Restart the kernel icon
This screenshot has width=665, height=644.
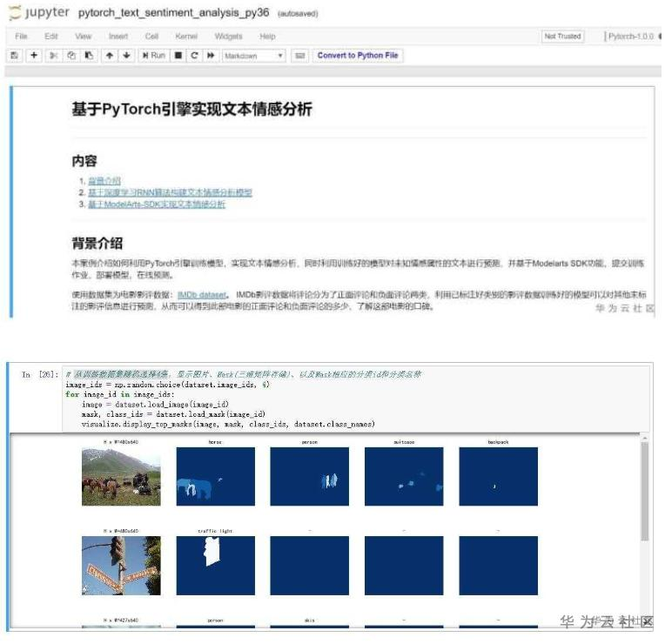coord(195,56)
